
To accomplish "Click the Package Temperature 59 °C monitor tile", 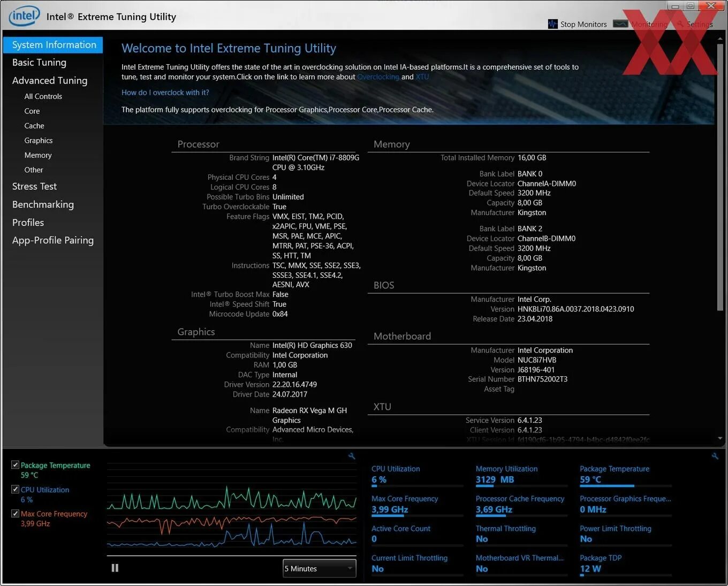I will (x=625, y=475).
